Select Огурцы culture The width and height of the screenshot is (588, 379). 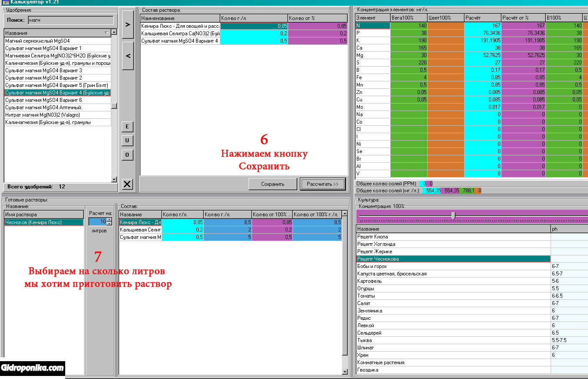tap(453, 288)
